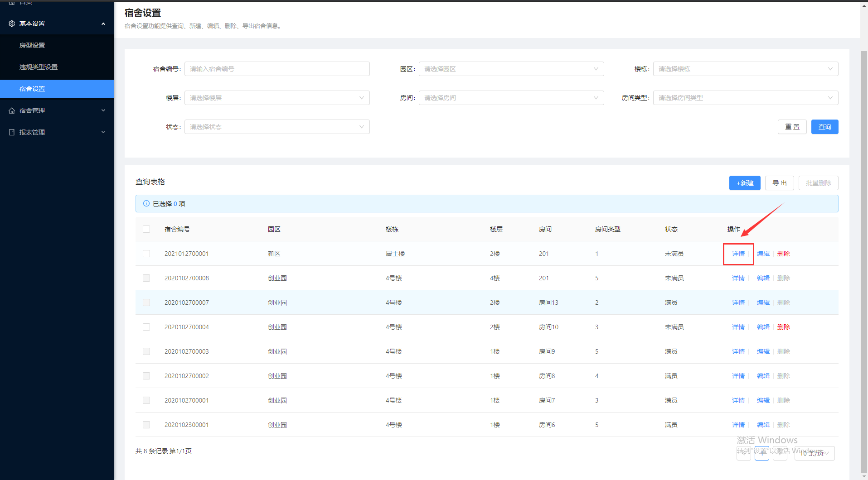Click the 查询 button
868x480 pixels.
[825, 127]
